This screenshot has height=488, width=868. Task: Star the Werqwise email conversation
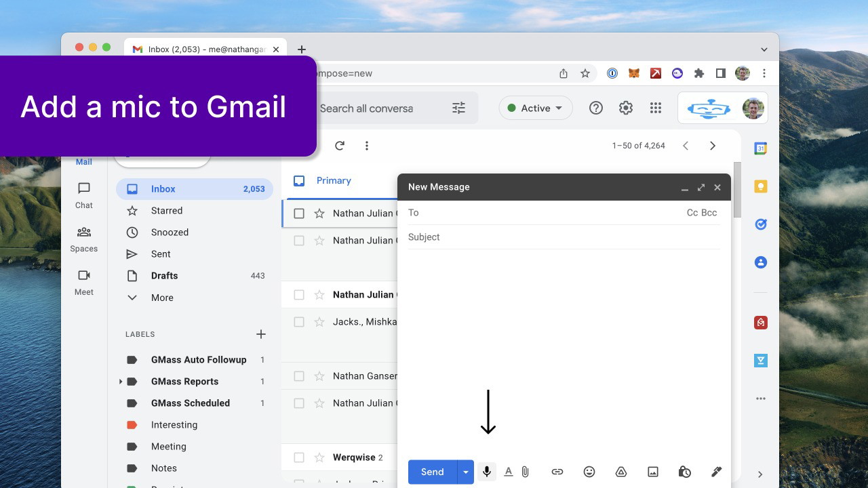point(319,457)
